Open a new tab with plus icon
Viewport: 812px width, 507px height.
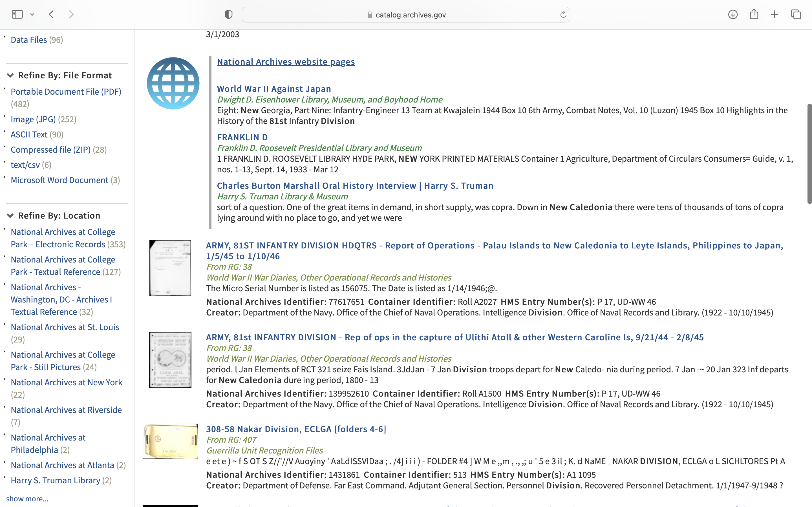(775, 14)
